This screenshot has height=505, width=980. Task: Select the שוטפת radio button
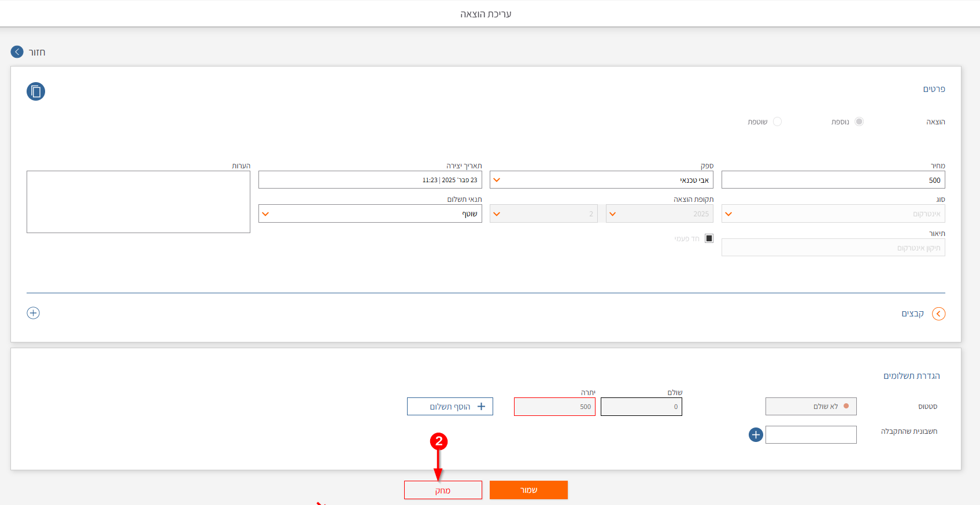pyautogui.click(x=777, y=121)
